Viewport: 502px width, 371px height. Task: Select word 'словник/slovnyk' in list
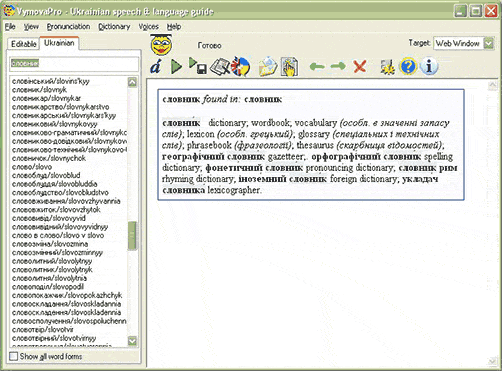(39, 90)
